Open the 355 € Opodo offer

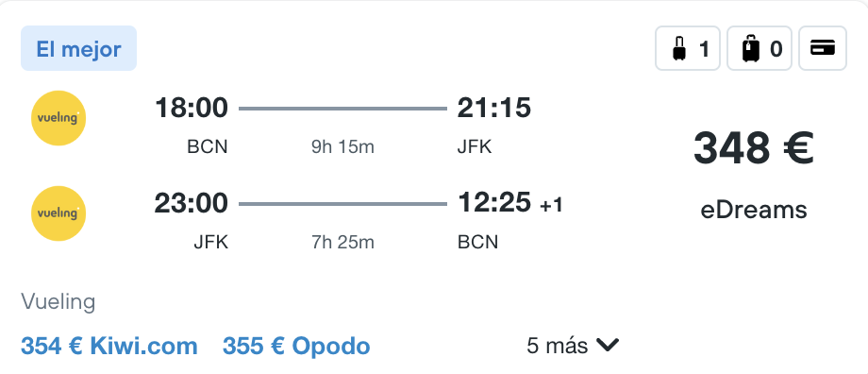(296, 347)
